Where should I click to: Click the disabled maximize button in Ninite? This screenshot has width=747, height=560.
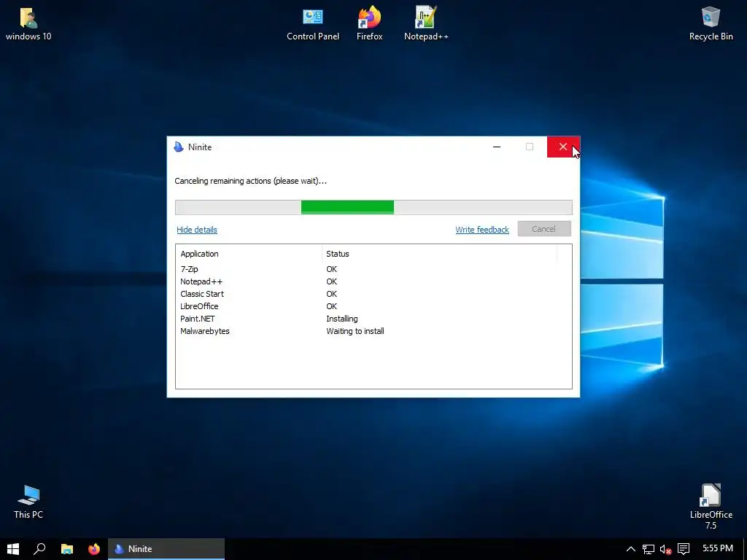[530, 147]
